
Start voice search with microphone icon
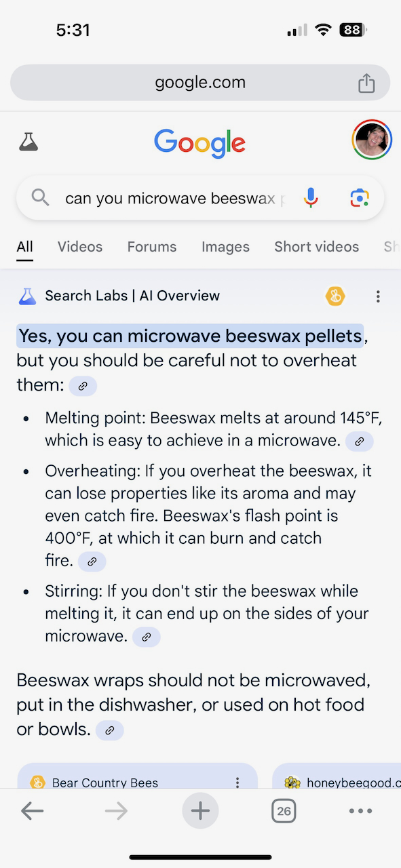coord(311,197)
